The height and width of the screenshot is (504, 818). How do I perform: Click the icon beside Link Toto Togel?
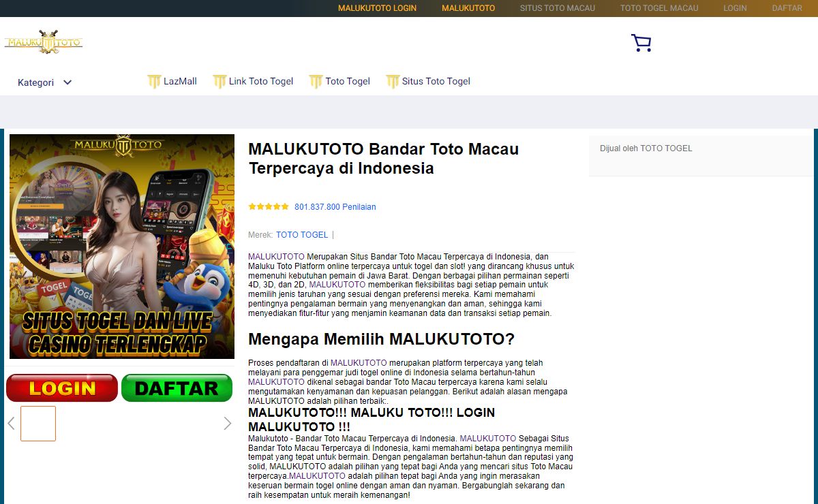pos(219,81)
